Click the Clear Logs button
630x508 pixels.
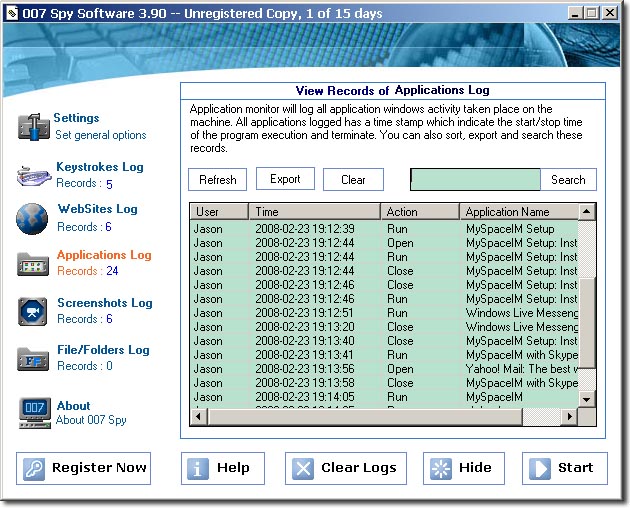(346, 468)
